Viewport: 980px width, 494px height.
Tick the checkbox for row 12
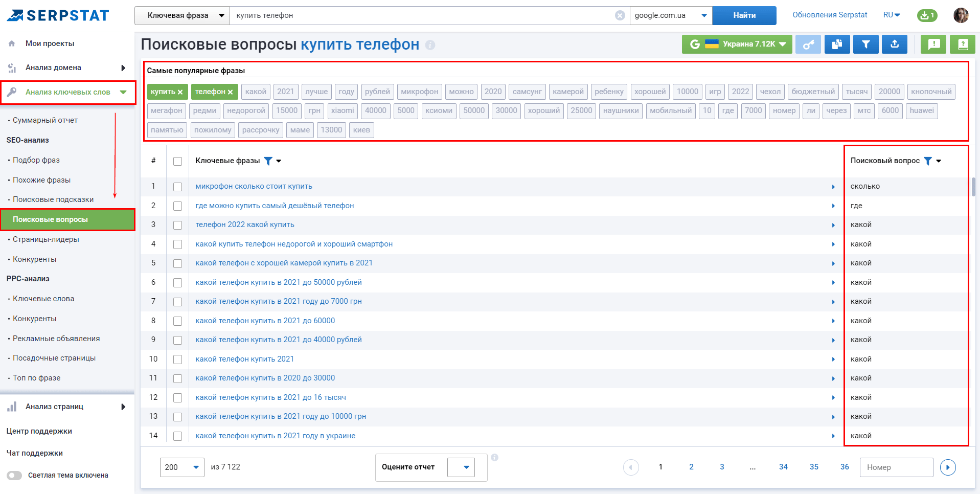click(x=177, y=398)
